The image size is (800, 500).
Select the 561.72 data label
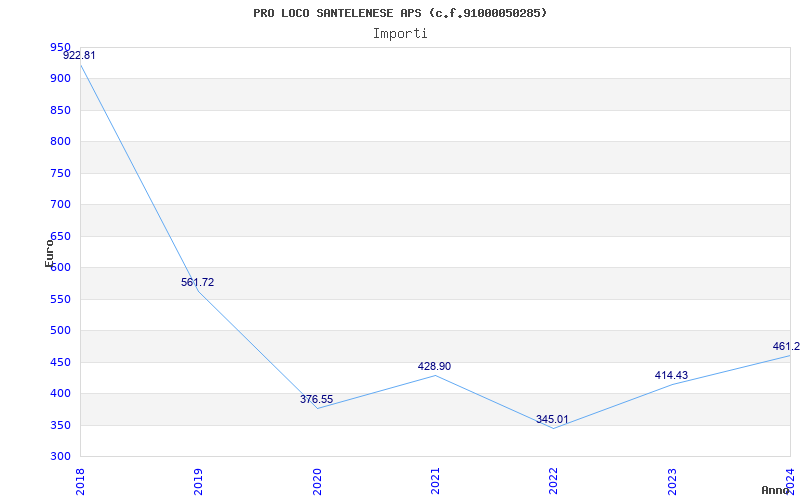tap(197, 282)
